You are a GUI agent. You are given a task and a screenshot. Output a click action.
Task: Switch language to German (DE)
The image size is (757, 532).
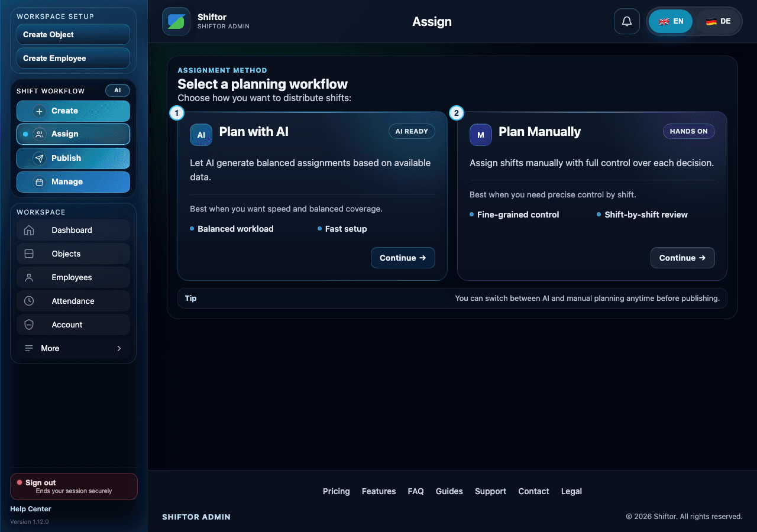[718, 21]
